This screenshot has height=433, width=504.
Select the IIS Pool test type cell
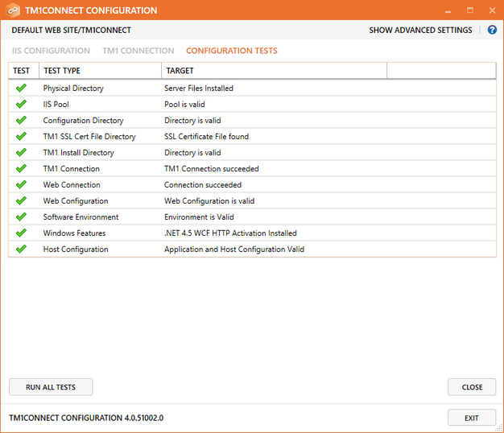[x=56, y=105]
